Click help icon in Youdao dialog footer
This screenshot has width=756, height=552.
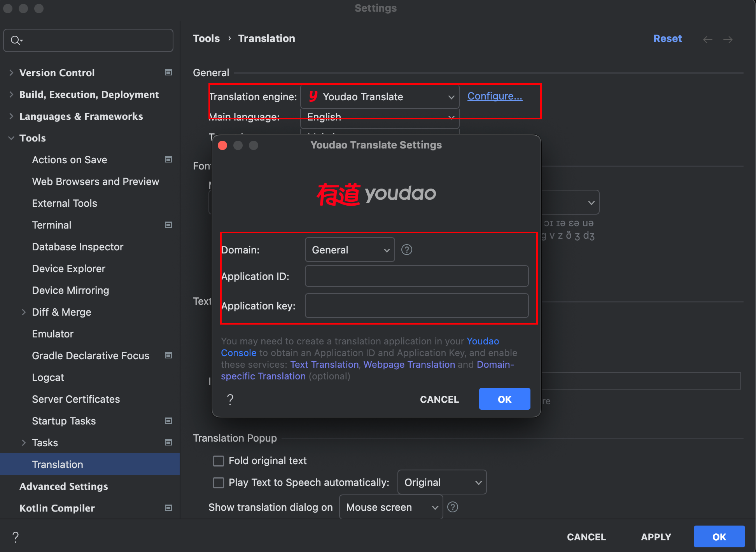pos(230,399)
